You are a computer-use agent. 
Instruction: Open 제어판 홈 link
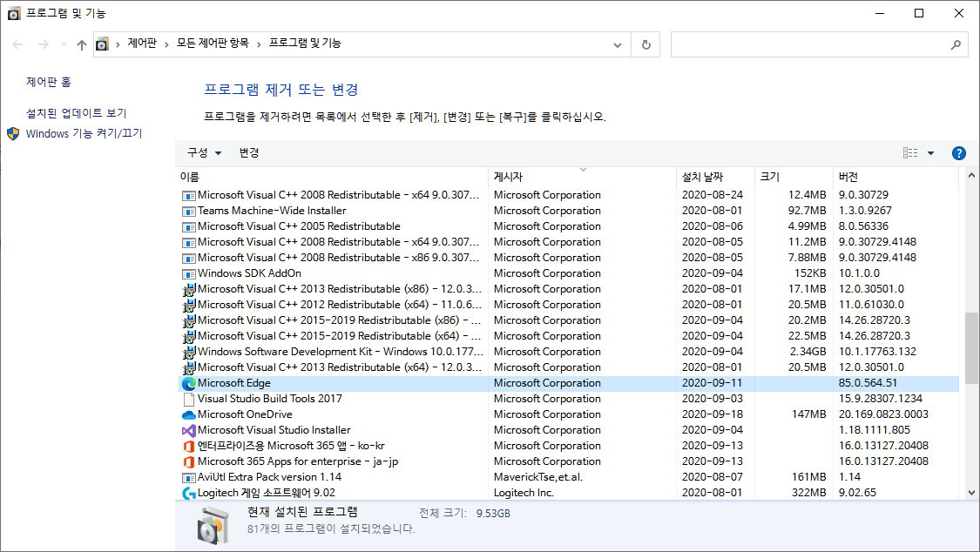pyautogui.click(x=49, y=82)
